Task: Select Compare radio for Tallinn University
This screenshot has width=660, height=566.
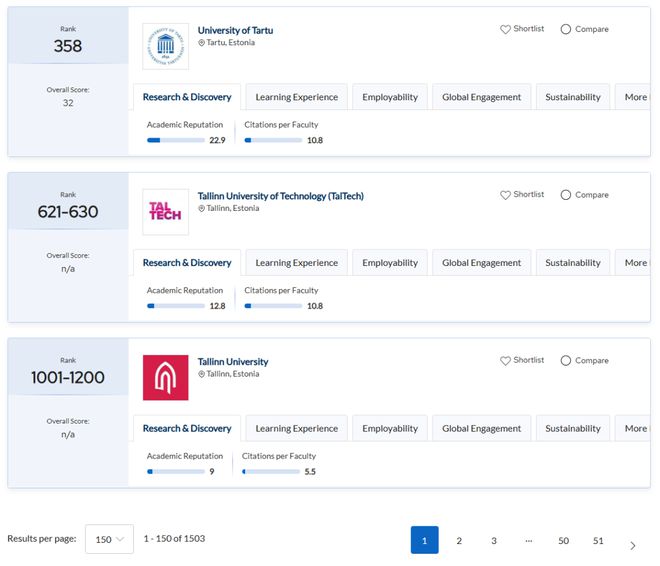Action: [566, 361]
